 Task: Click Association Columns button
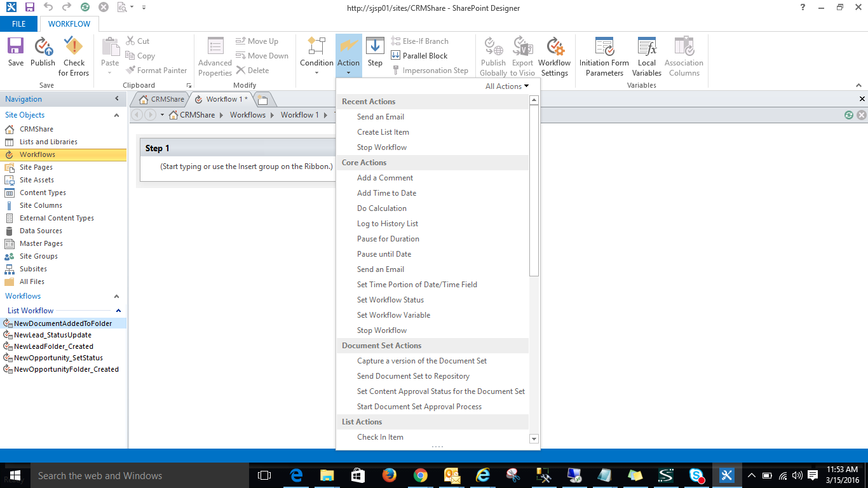click(x=684, y=57)
